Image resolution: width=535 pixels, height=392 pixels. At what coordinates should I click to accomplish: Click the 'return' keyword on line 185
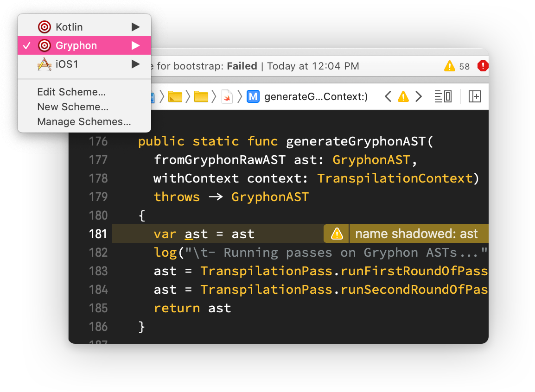pyautogui.click(x=177, y=308)
